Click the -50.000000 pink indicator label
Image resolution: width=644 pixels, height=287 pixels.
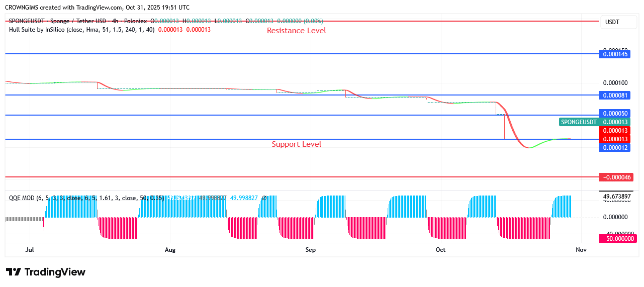coord(617,239)
